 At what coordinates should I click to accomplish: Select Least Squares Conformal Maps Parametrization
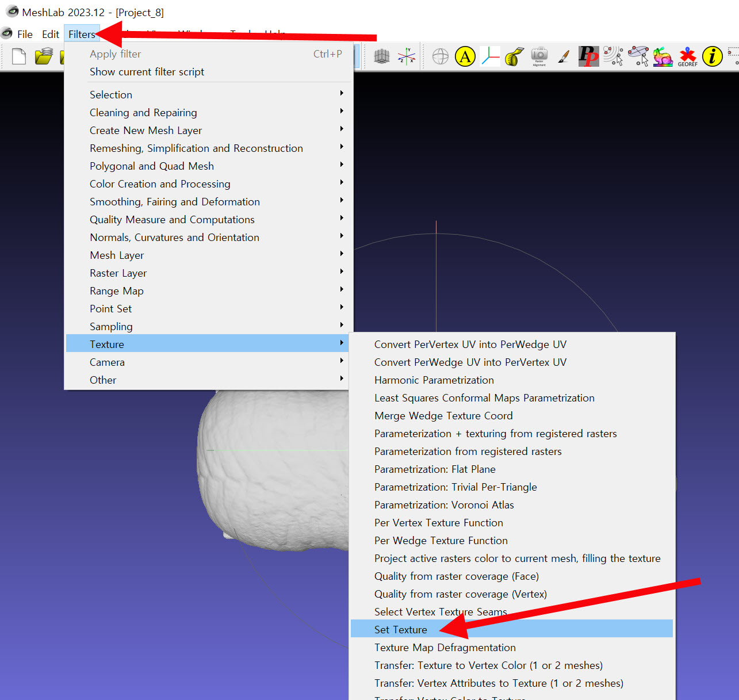pos(512,397)
